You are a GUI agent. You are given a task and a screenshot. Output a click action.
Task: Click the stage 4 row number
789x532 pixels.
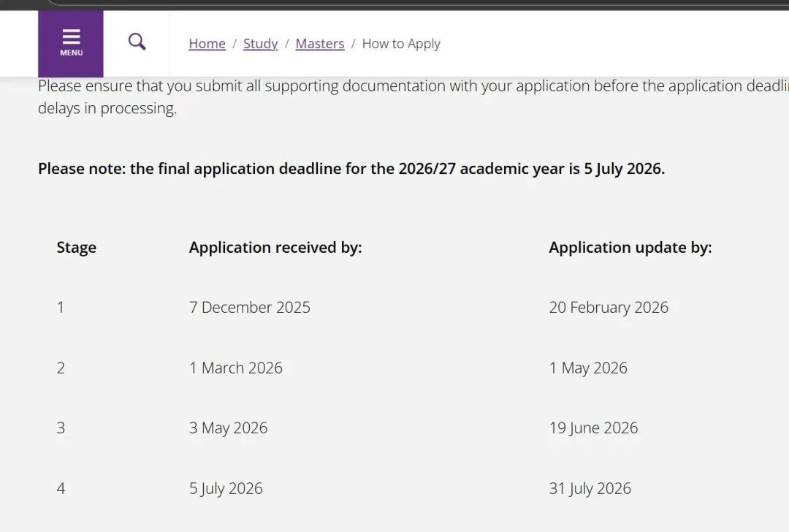(x=61, y=489)
